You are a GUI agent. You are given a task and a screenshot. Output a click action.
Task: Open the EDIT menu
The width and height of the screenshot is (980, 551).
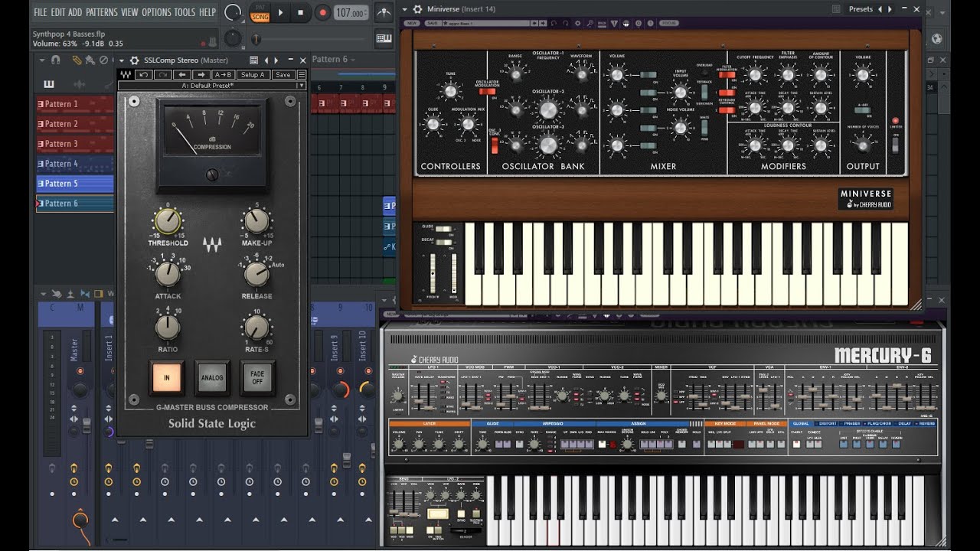point(57,12)
